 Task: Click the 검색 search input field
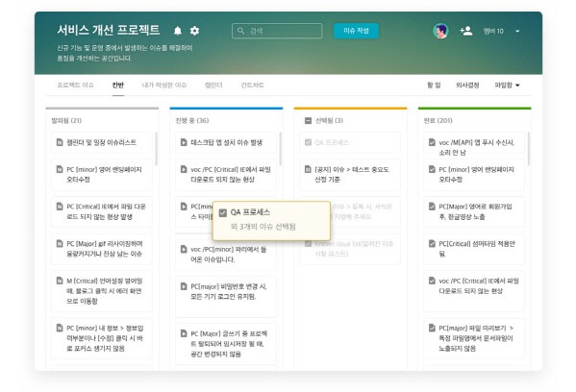[277, 31]
